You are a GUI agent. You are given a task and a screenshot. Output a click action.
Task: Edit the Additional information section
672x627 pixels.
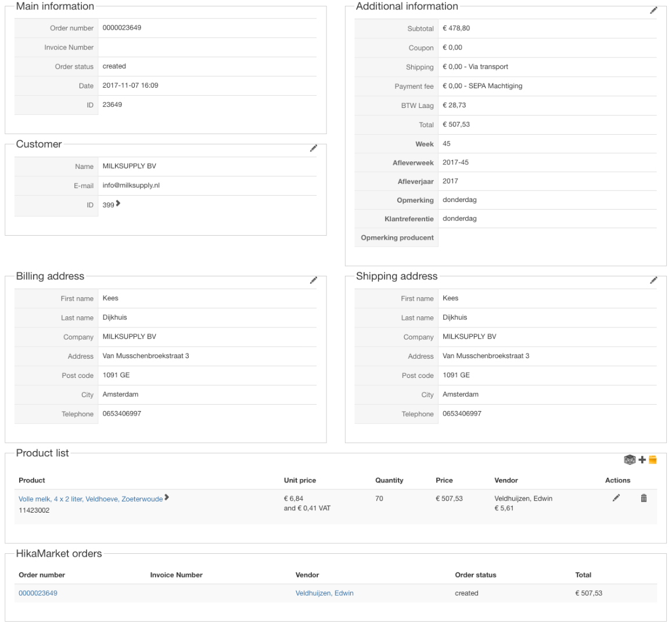pos(653,10)
